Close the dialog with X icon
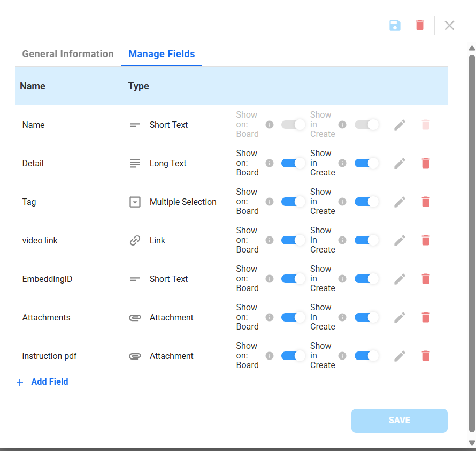This screenshot has height=451, width=476. coord(449,25)
